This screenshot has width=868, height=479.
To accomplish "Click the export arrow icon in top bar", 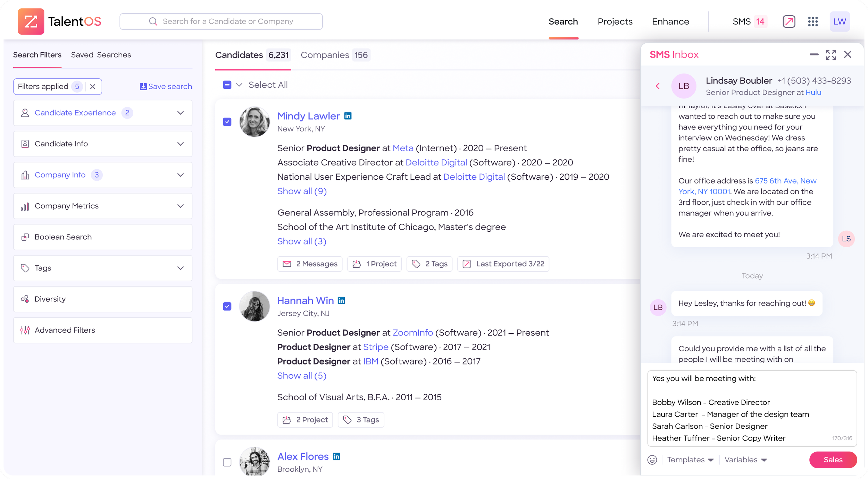I will pyautogui.click(x=788, y=22).
